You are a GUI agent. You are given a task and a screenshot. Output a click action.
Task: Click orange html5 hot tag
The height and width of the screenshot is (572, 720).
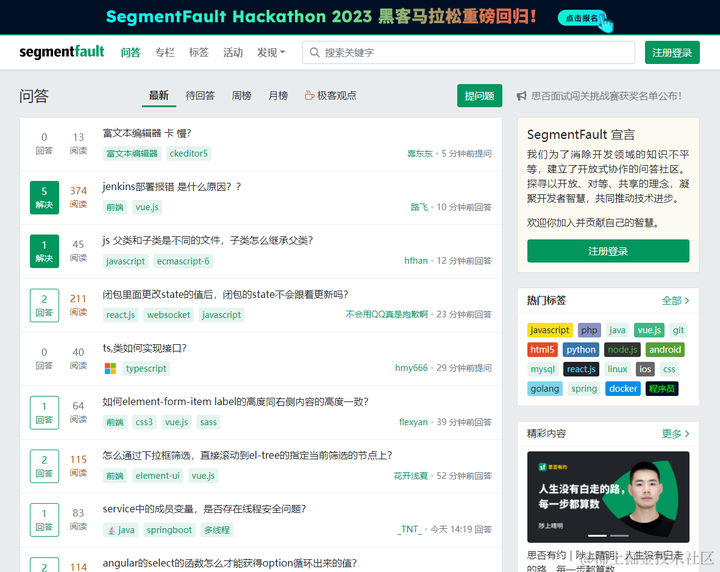coord(542,350)
